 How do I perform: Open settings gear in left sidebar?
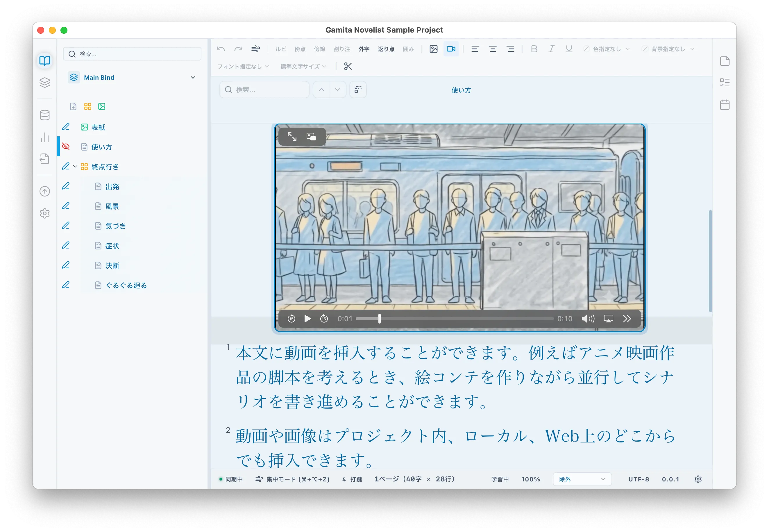[x=45, y=213]
